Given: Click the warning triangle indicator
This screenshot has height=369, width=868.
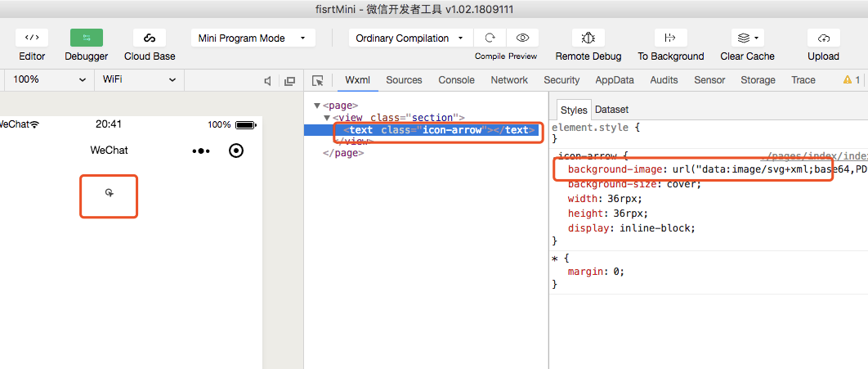Looking at the screenshot, I should 848,80.
